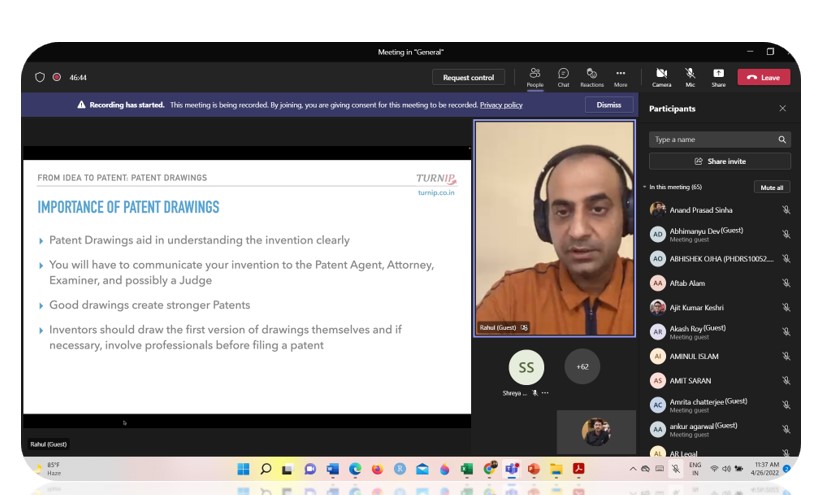827x495 pixels.
Task: Turn on the Camera
Action: pyautogui.click(x=661, y=76)
